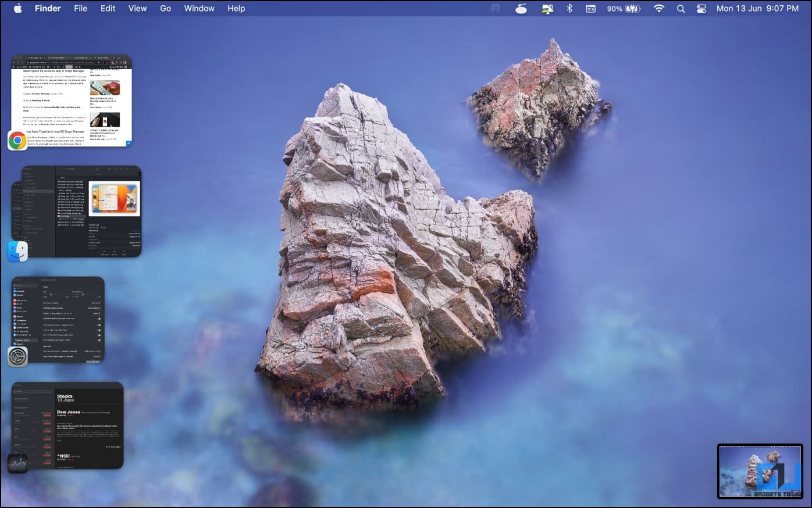The height and width of the screenshot is (508, 812).
Task: Open the Bluetooth menu bar icon
Action: click(569, 8)
